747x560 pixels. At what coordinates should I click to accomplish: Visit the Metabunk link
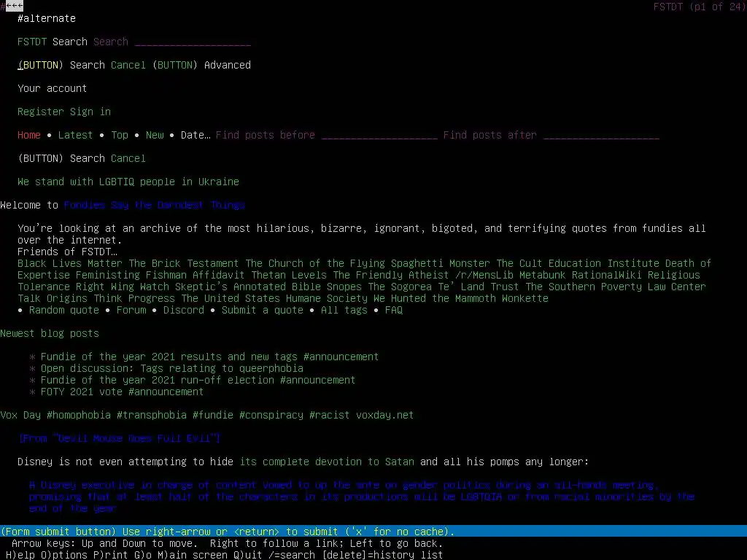point(543,275)
